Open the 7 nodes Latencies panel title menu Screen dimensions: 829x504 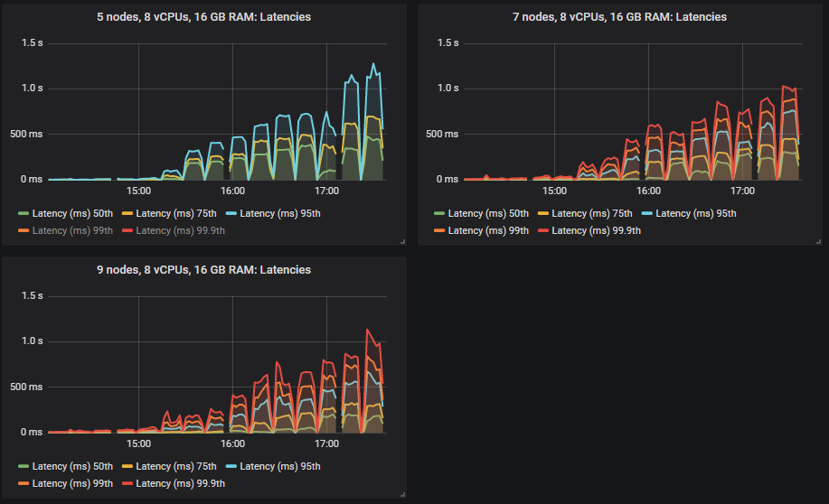620,17
